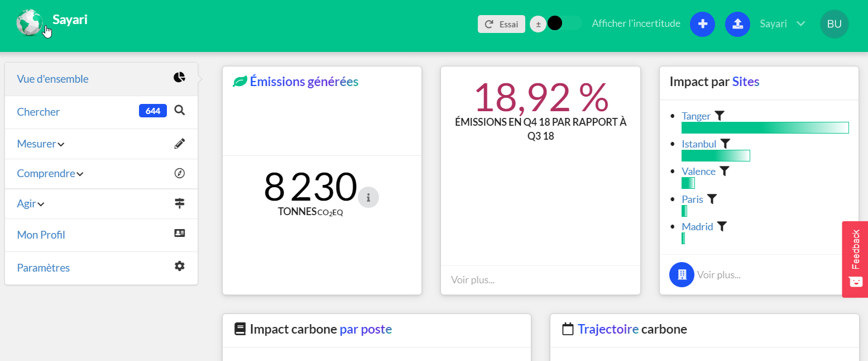Open the Istanbul site link
Viewport: 868px width, 361px height.
(699, 144)
